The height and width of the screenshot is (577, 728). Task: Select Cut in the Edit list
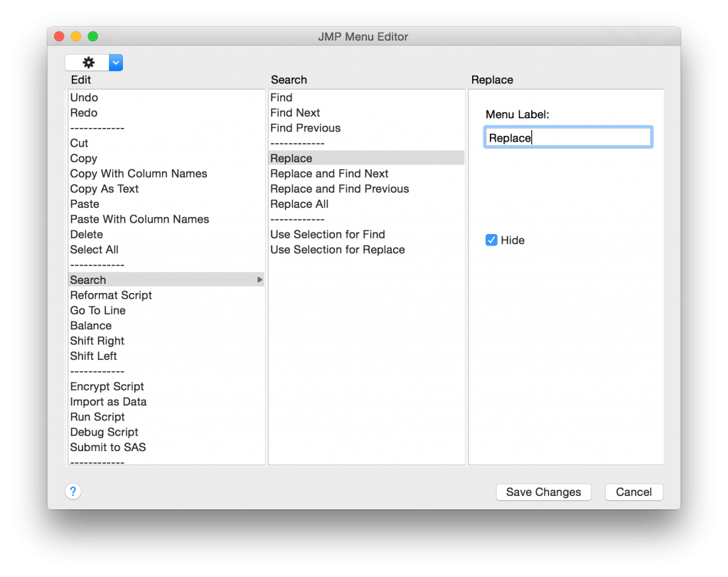79,143
